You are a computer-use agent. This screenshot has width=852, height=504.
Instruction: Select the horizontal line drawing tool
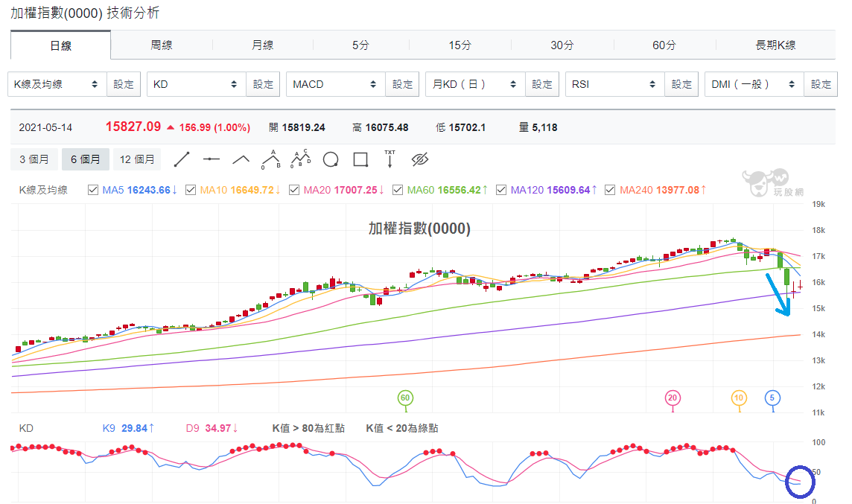[x=211, y=159]
